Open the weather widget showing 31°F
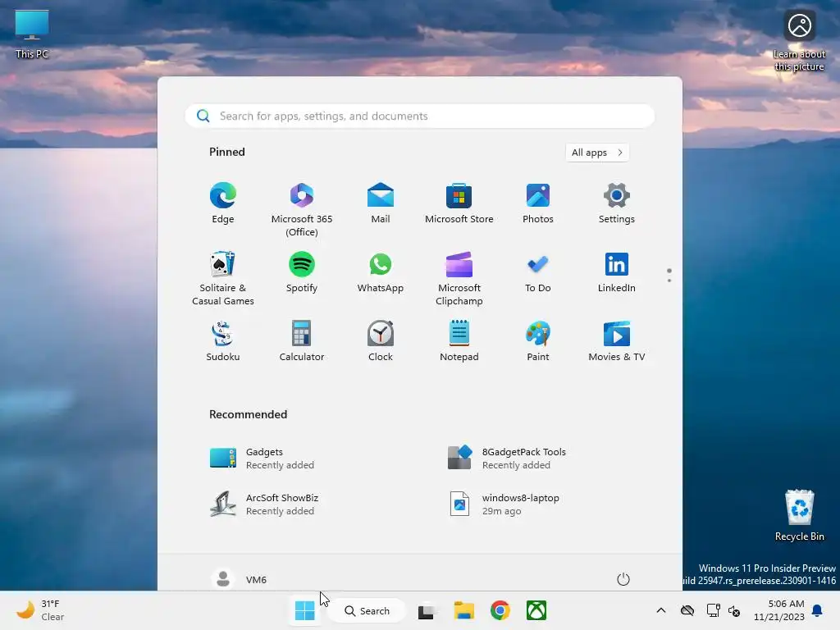Viewport: 840px width, 630px height. 40,610
